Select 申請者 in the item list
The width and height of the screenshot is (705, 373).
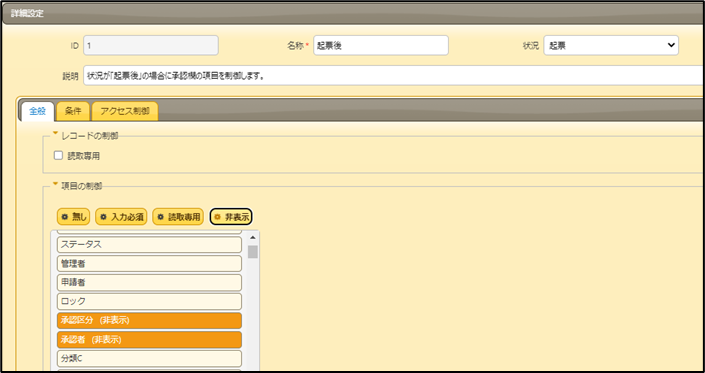(x=149, y=283)
